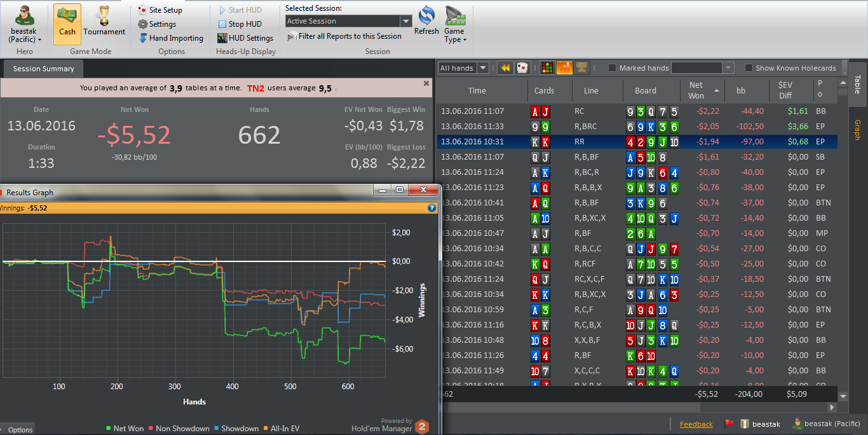Toggle the Net Won legend series
Image resolution: width=868 pixels, height=435 pixels.
click(x=124, y=429)
